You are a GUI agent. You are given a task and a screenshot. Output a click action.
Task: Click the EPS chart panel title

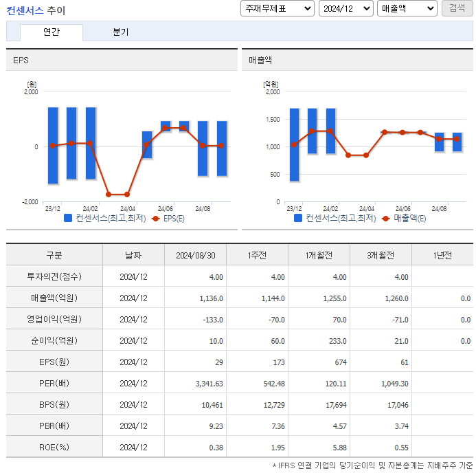(21, 60)
